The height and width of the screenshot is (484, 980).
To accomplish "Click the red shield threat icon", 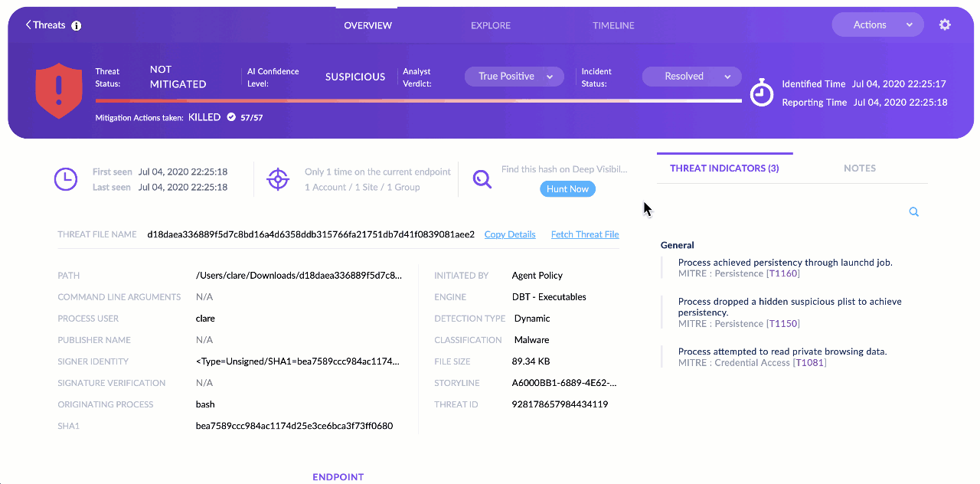I will coord(59,90).
